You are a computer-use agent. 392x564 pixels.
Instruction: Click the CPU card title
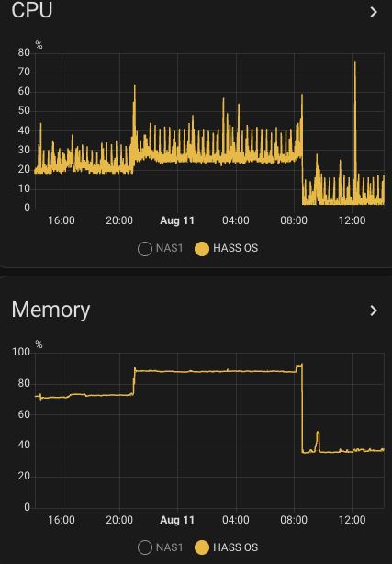(x=32, y=10)
